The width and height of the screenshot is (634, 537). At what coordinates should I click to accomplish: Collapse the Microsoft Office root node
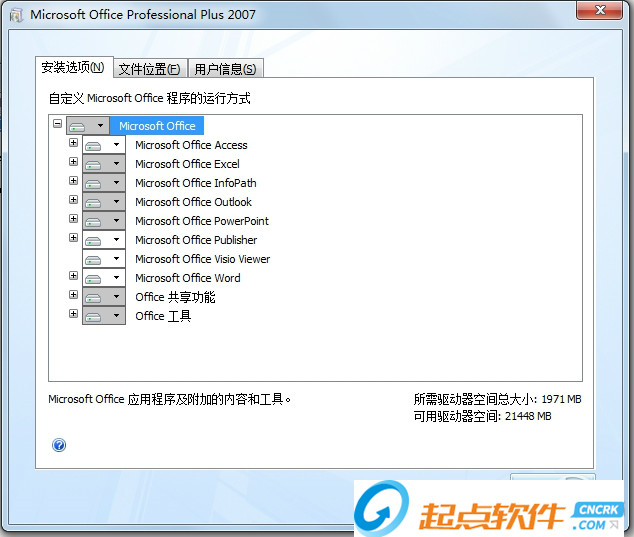57,123
